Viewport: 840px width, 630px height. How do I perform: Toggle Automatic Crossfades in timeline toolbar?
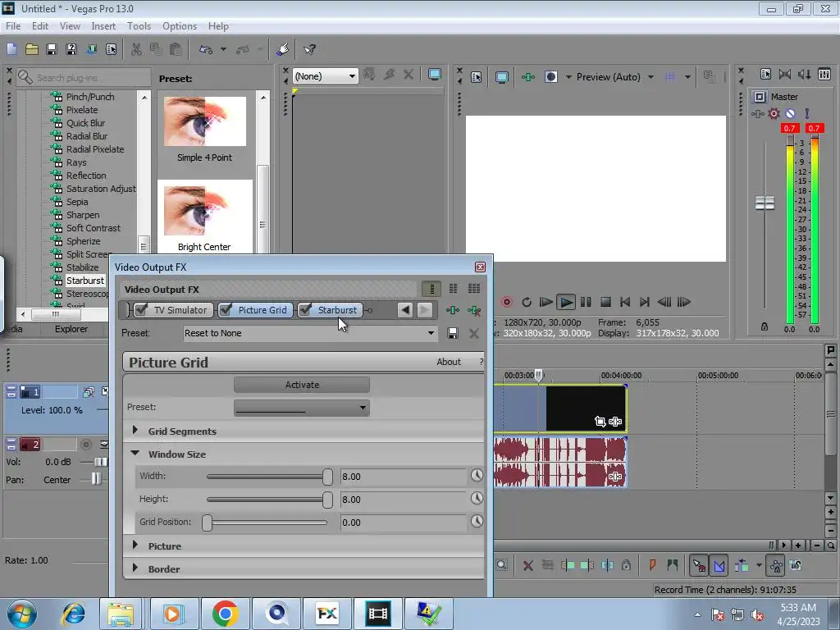[719, 565]
